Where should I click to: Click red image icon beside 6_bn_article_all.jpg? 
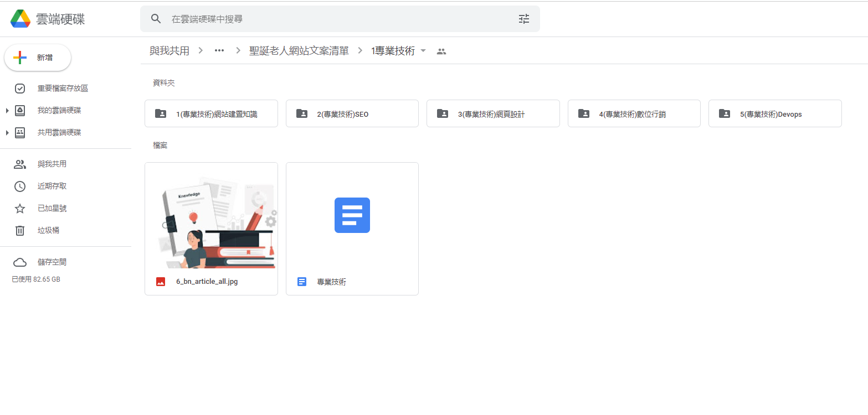[161, 282]
